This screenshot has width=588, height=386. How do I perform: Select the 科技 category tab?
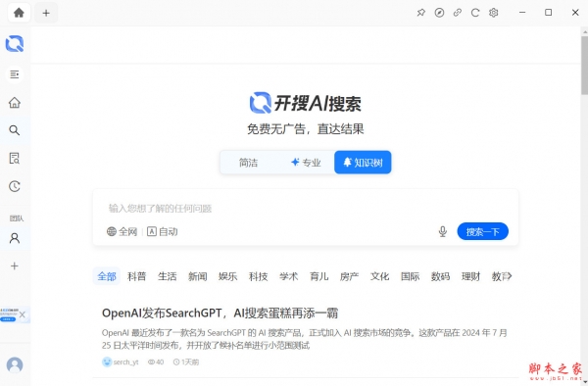258,276
